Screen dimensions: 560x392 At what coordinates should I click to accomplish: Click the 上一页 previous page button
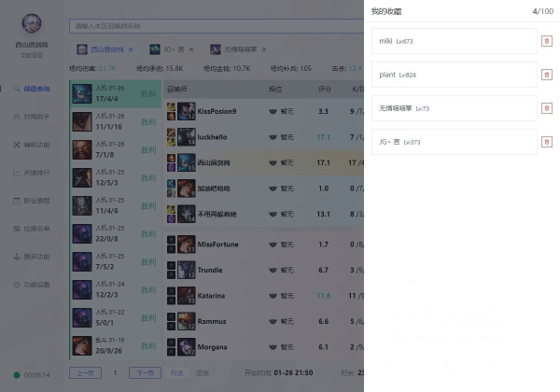pyautogui.click(x=83, y=372)
